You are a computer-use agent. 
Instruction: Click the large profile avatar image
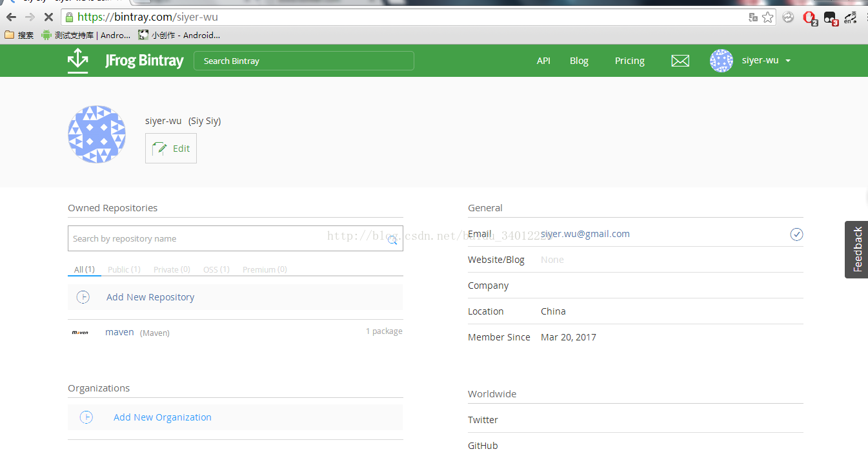[97, 134]
